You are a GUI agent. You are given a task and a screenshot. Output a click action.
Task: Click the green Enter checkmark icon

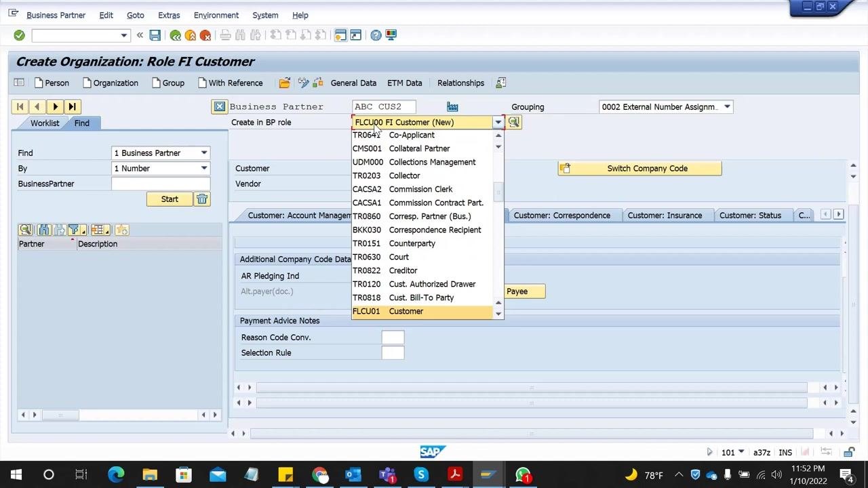point(19,35)
